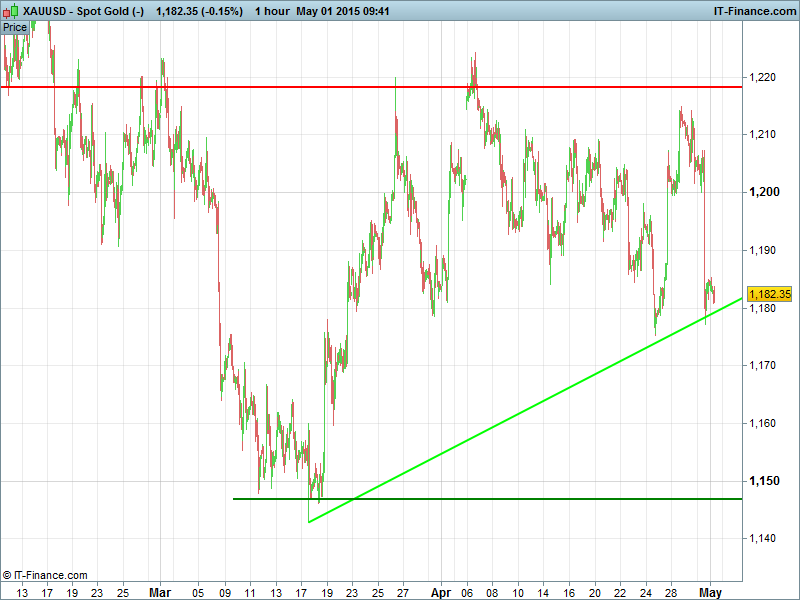Click the bold 1,200 price axis label

[764, 192]
